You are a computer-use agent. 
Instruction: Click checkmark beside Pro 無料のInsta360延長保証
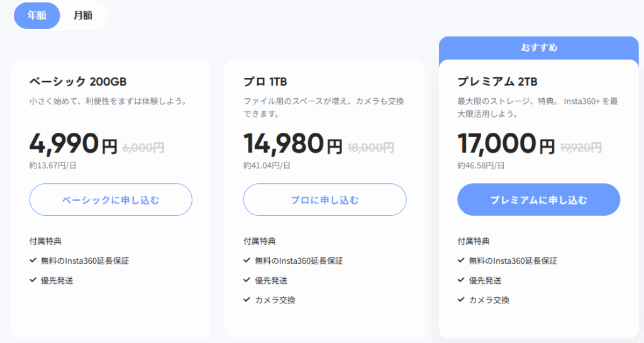tap(247, 261)
